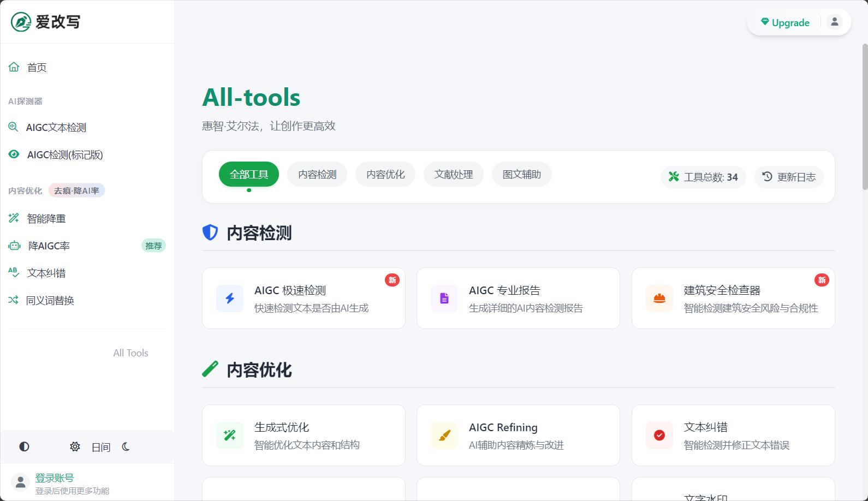Viewport: 868px width, 501px height.
Task: Click the clock history icon in 更新日志
Action: click(767, 176)
